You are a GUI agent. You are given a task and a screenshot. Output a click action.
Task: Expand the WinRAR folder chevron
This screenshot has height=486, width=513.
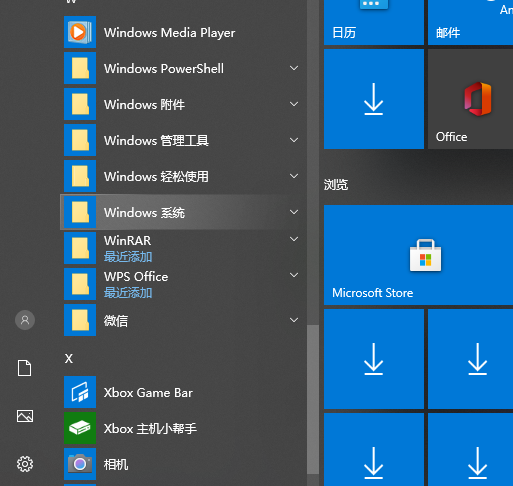pyautogui.click(x=294, y=239)
